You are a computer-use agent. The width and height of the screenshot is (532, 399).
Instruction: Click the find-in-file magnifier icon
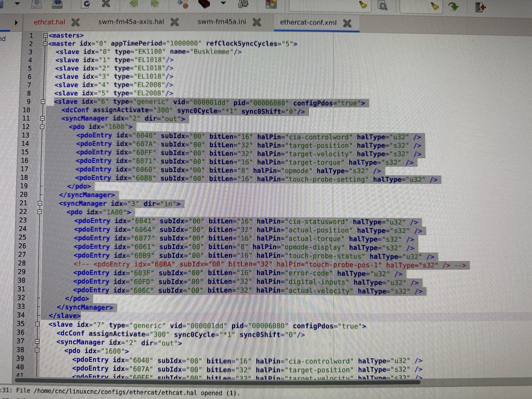point(382,5)
